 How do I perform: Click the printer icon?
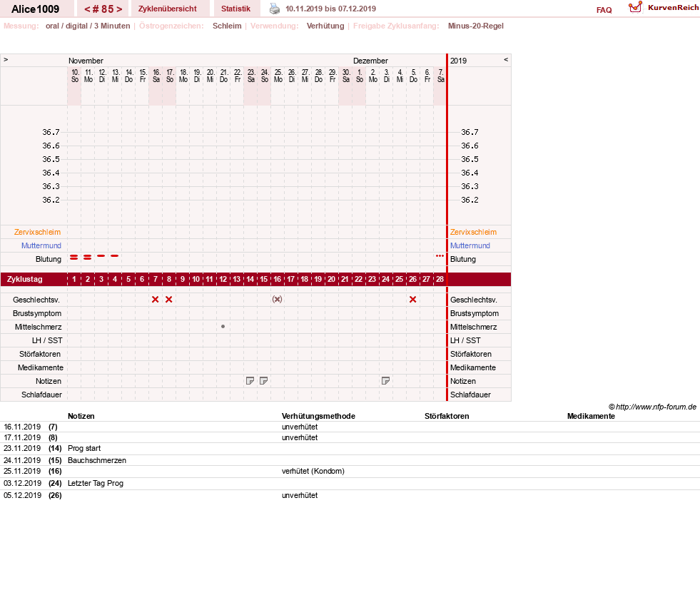pyautogui.click(x=275, y=9)
